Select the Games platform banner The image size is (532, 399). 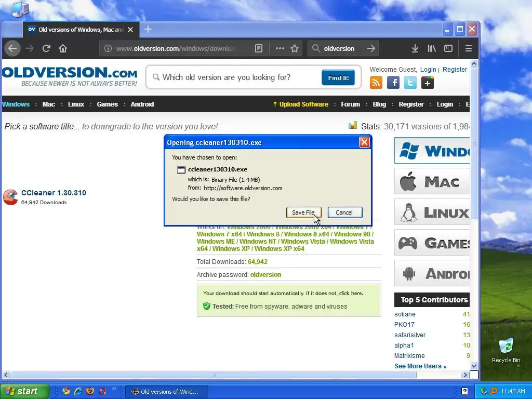pos(432,243)
